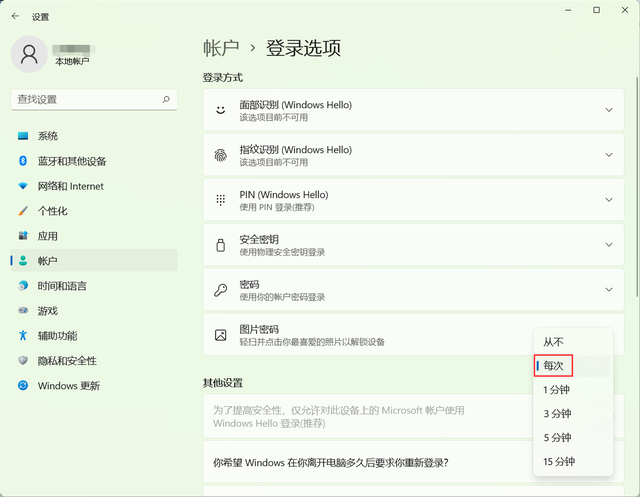Expand 指纹识别 (Windows Hello) chevron
The image size is (640, 497).
point(609,155)
